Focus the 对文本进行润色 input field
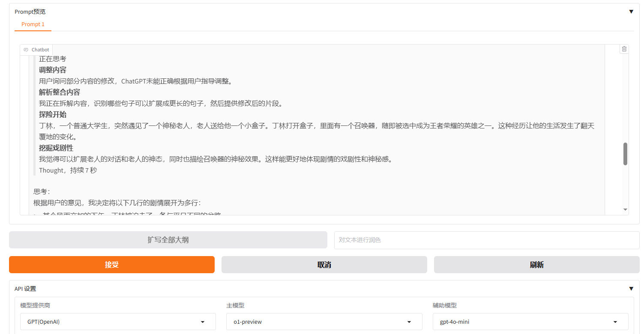644x334 pixels. (487, 240)
